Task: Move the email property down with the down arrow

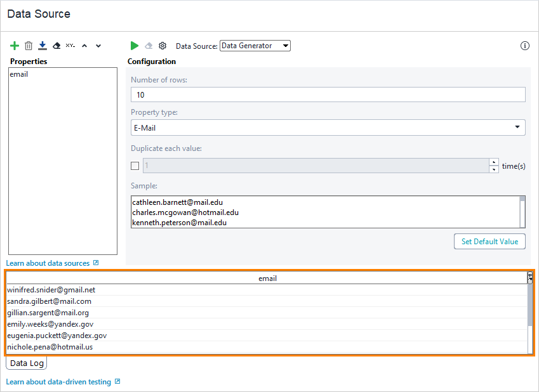Action: (98, 45)
